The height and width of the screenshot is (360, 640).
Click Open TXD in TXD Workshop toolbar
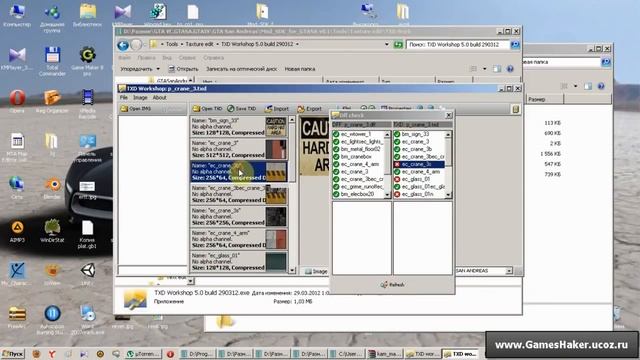tap(207, 109)
